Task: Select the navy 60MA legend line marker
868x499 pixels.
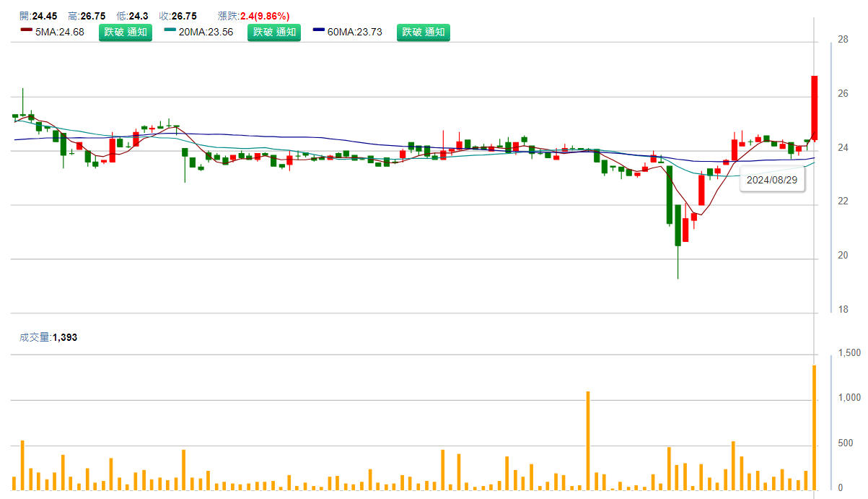Action: click(320, 30)
